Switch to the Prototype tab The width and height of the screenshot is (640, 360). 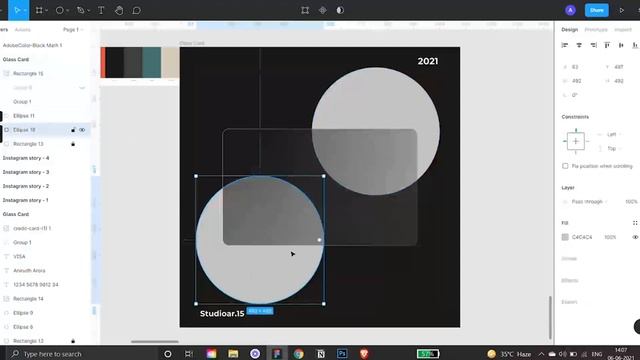pos(596,30)
